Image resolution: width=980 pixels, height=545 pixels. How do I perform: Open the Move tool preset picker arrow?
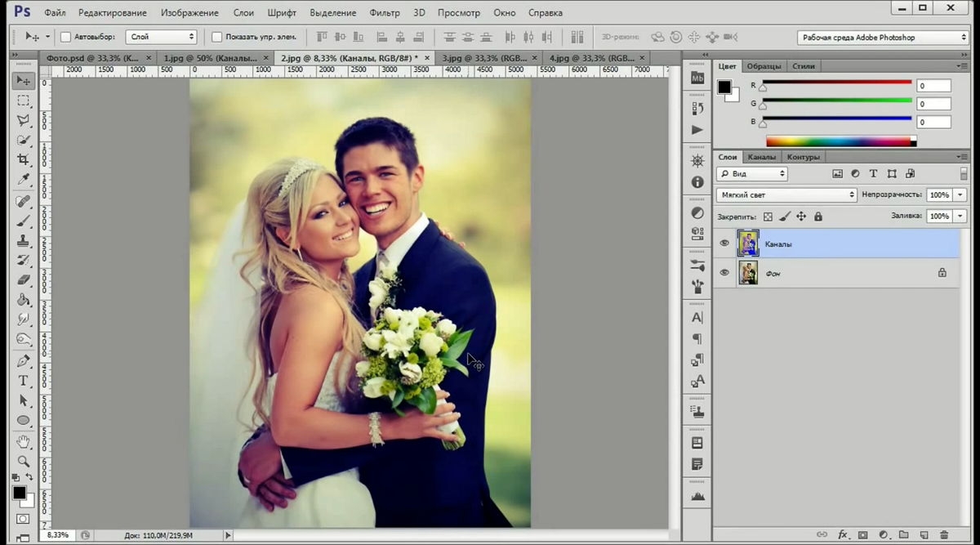[x=47, y=37]
